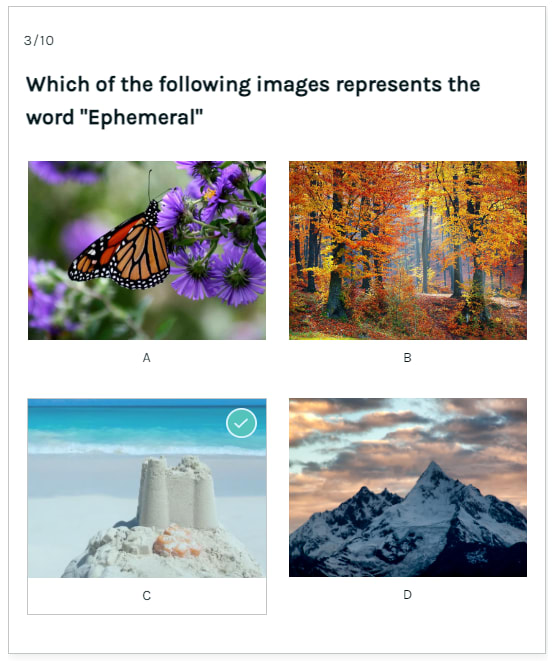Click the letter C answer label
This screenshot has height=661, width=556.
point(146,596)
